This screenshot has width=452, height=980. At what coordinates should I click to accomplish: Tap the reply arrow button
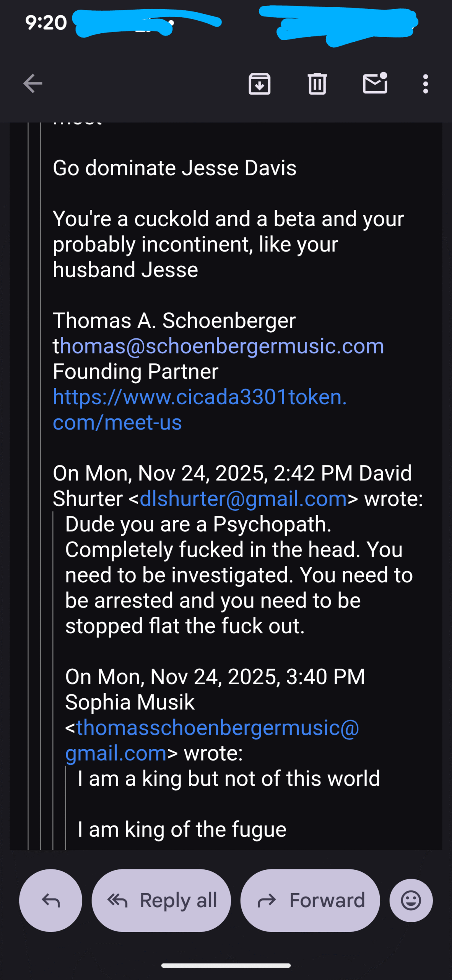point(50,900)
